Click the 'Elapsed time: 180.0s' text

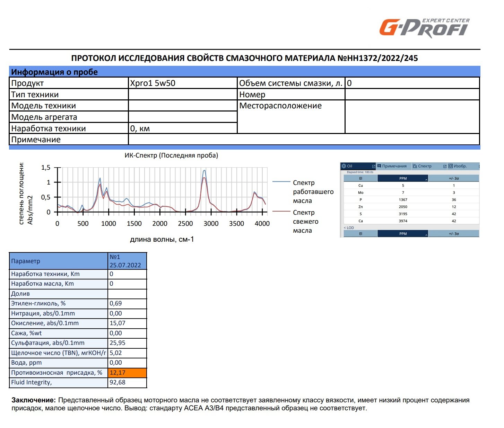coord(360,172)
